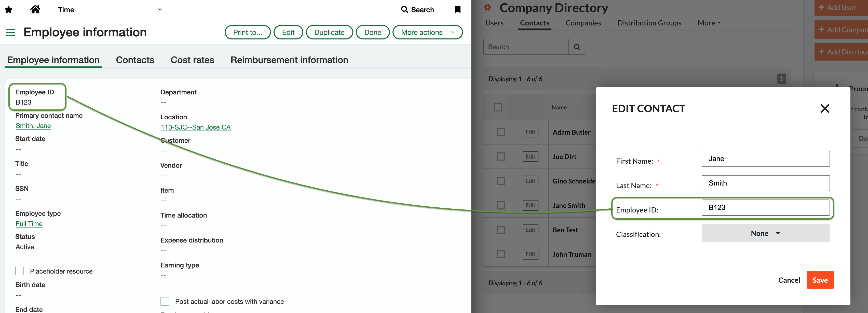The image size is (868, 313).
Task: Click page 1 pagination button
Action: point(781,79)
